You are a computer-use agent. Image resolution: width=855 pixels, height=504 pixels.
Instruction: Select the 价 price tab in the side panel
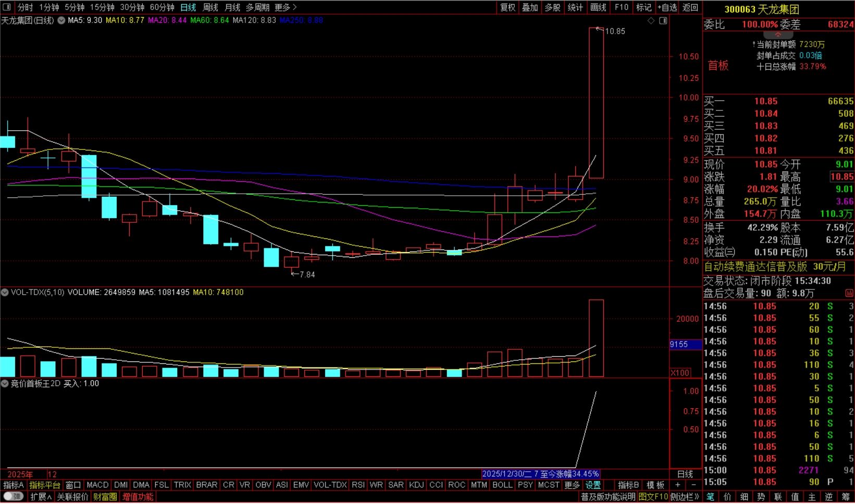(x=727, y=497)
